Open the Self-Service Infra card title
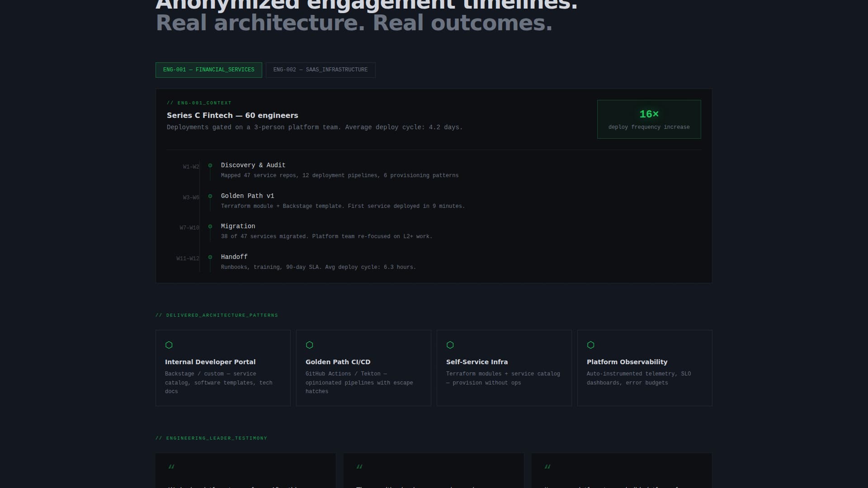Image resolution: width=868 pixels, height=488 pixels. point(477,362)
